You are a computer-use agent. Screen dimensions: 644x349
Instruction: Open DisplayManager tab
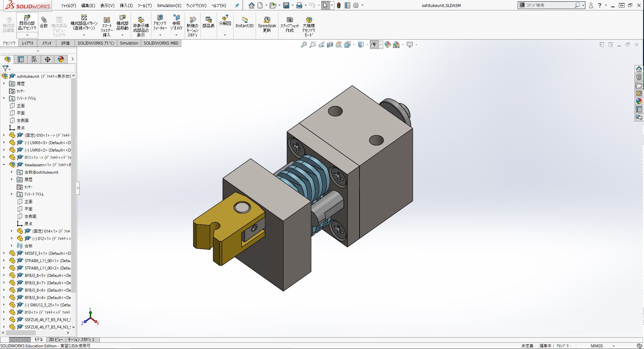pos(61,59)
